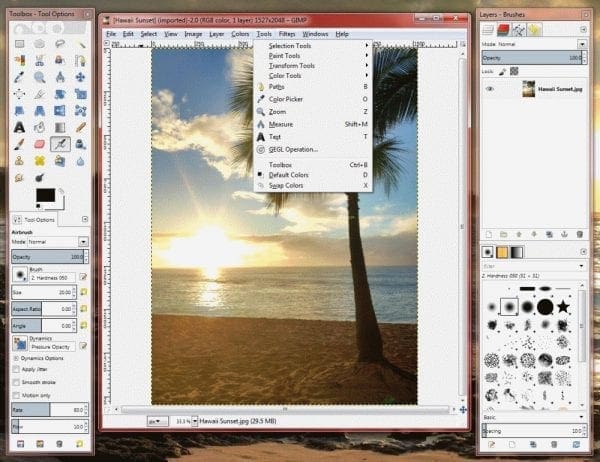Expand the Selection Tools submenu

[x=313, y=46]
